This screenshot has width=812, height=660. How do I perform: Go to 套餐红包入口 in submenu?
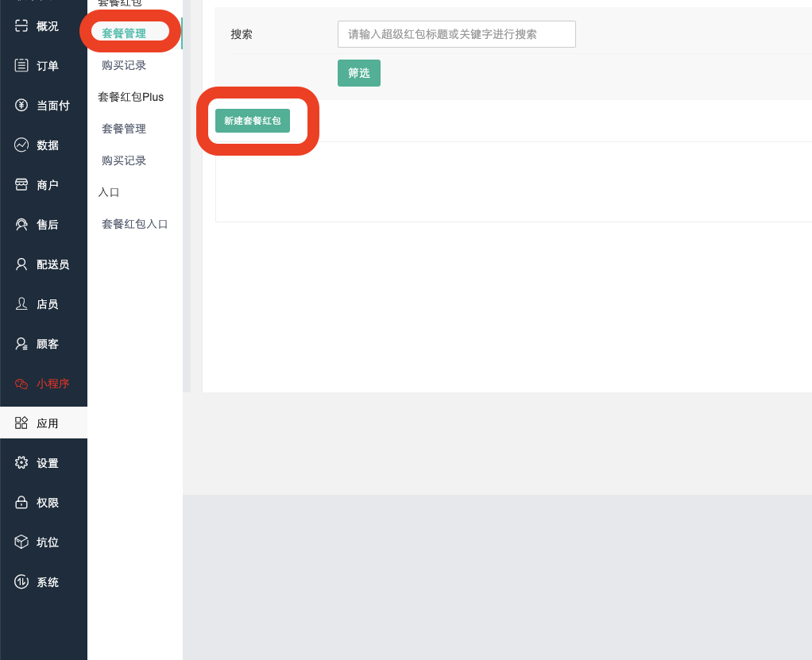pos(134,224)
